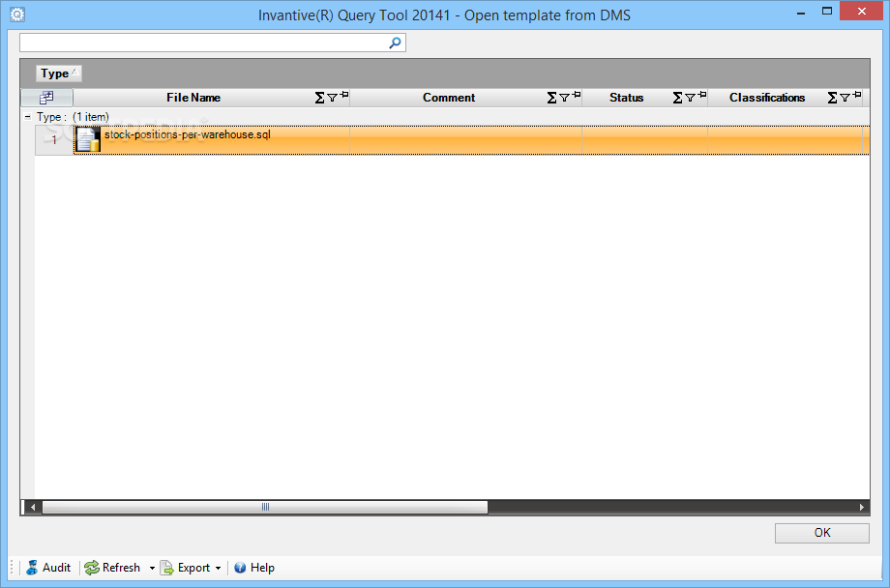This screenshot has height=588, width=890.
Task: Open Classifications summary sigma icon
Action: click(x=833, y=98)
